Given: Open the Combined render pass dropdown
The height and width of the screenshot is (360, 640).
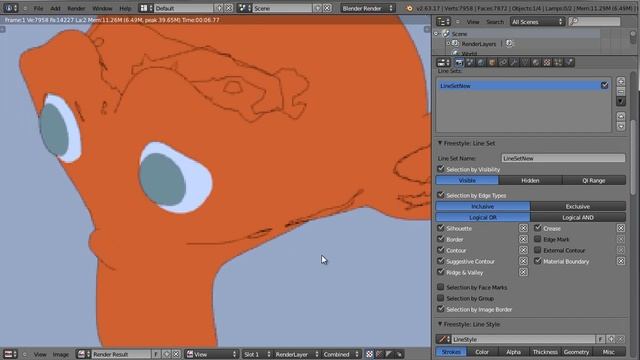Looking at the screenshot, I should tap(341, 354).
